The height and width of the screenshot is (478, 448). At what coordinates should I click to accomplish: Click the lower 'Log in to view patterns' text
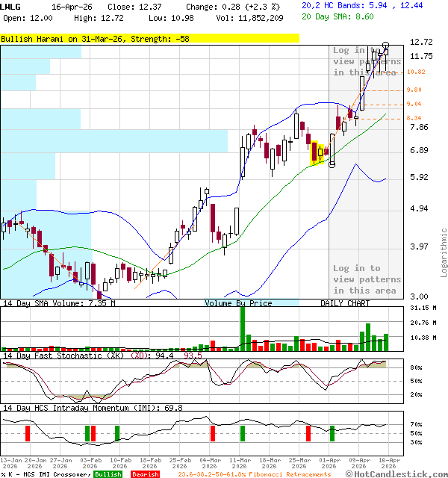(367, 279)
